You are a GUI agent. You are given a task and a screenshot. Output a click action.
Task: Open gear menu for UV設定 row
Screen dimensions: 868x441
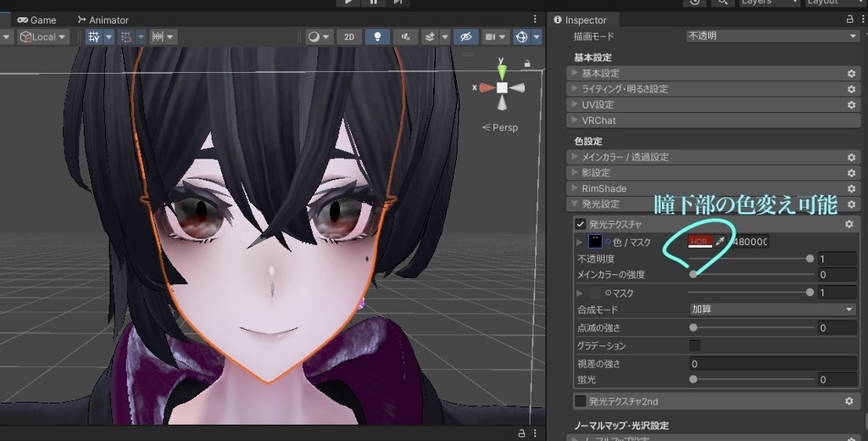851,104
